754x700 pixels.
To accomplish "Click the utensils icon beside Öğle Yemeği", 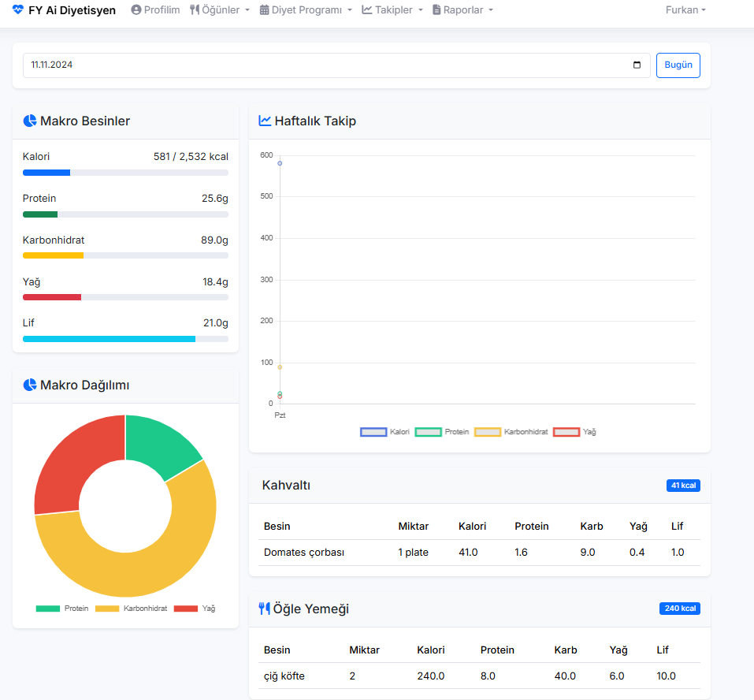I will tap(265, 609).
